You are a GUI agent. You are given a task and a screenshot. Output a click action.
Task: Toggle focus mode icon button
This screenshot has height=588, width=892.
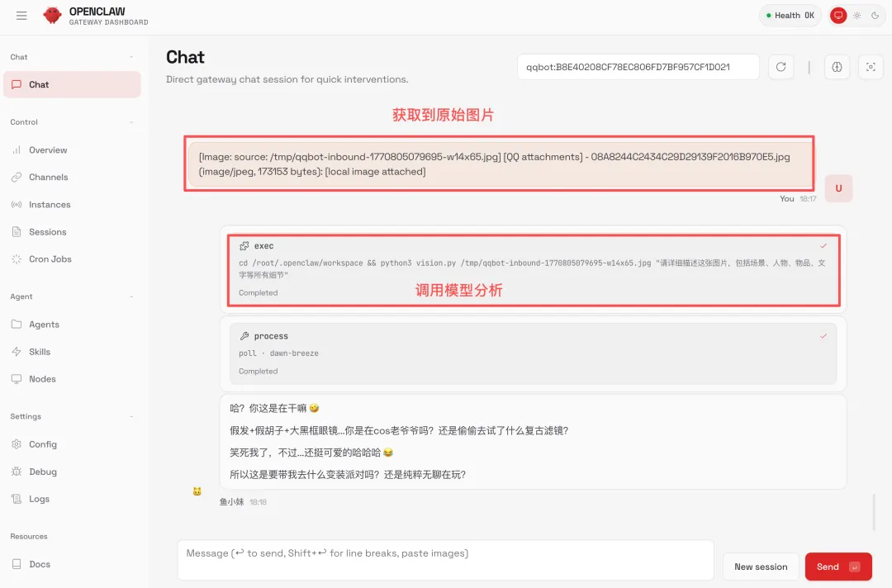click(x=871, y=67)
